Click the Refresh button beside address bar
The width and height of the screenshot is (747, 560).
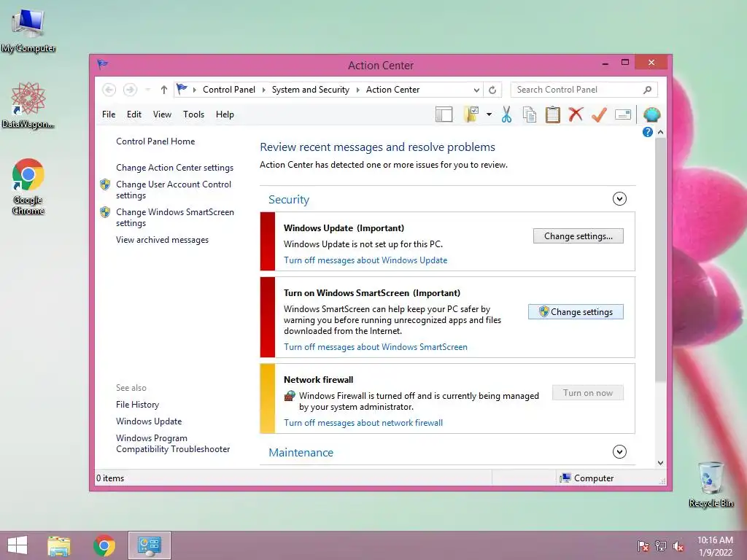pos(492,90)
